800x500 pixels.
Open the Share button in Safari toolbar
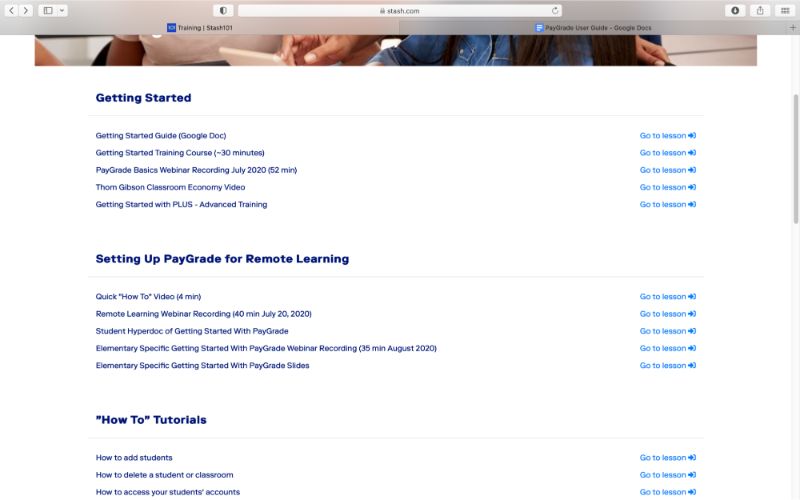tap(760, 10)
